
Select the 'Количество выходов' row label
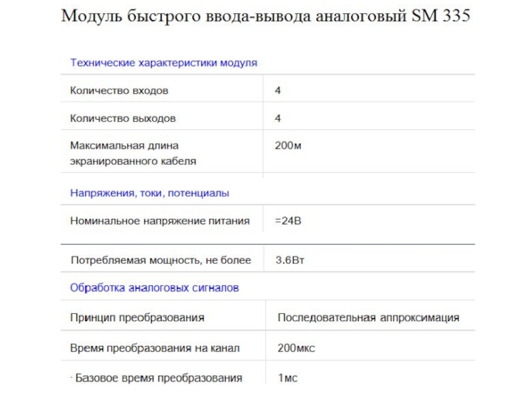click(123, 118)
